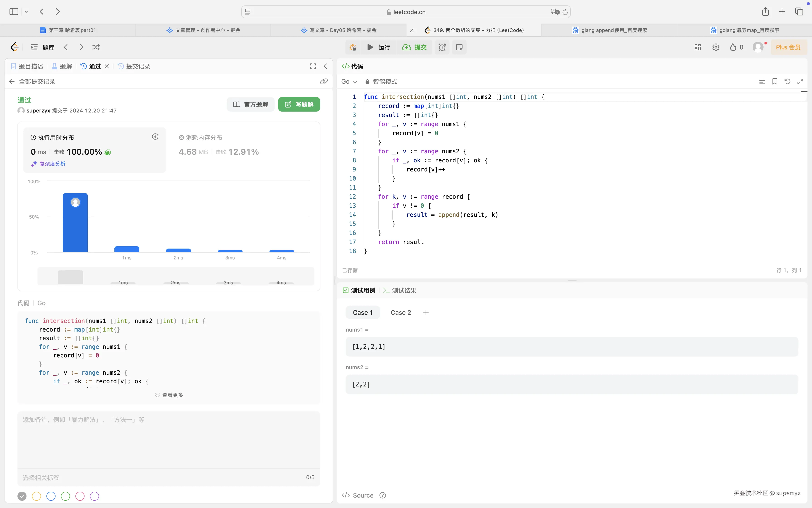
Task: Copy submission link icon
Action: pos(324,82)
